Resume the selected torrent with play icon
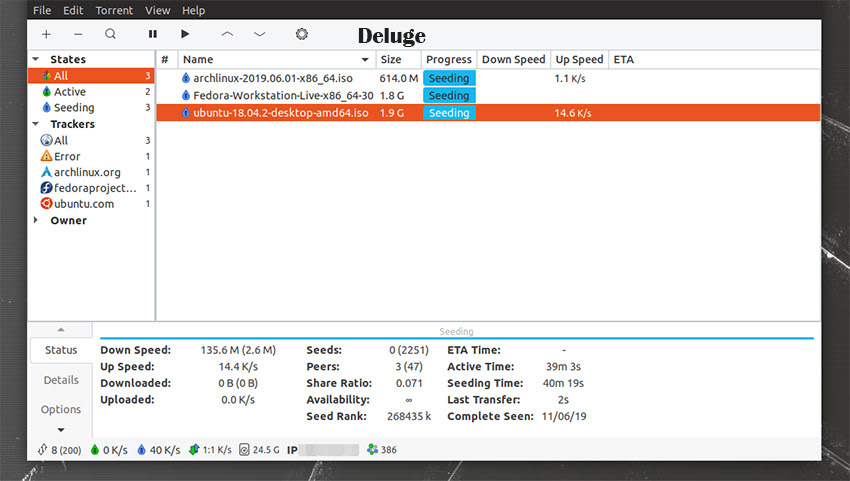850x481 pixels. 185,34
